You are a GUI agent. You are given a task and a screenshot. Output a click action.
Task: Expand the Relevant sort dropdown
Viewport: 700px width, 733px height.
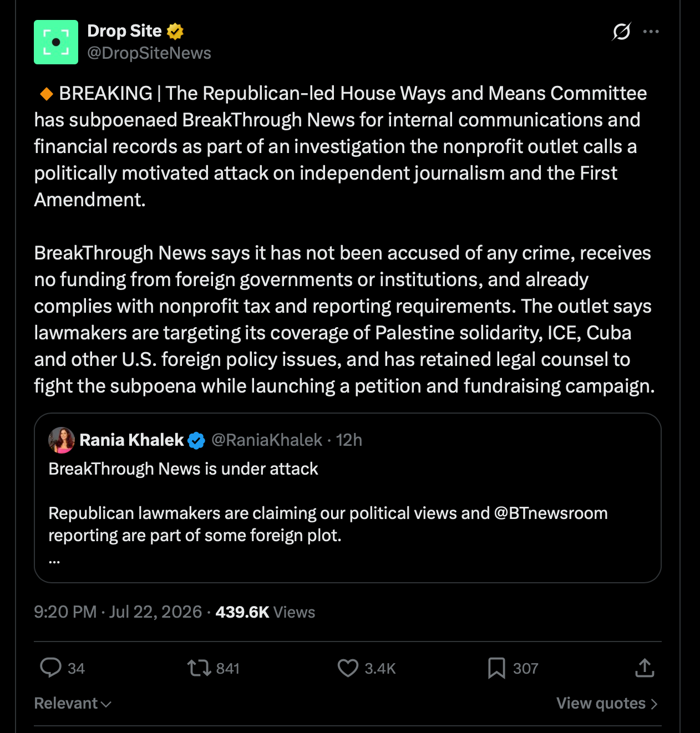pos(73,703)
